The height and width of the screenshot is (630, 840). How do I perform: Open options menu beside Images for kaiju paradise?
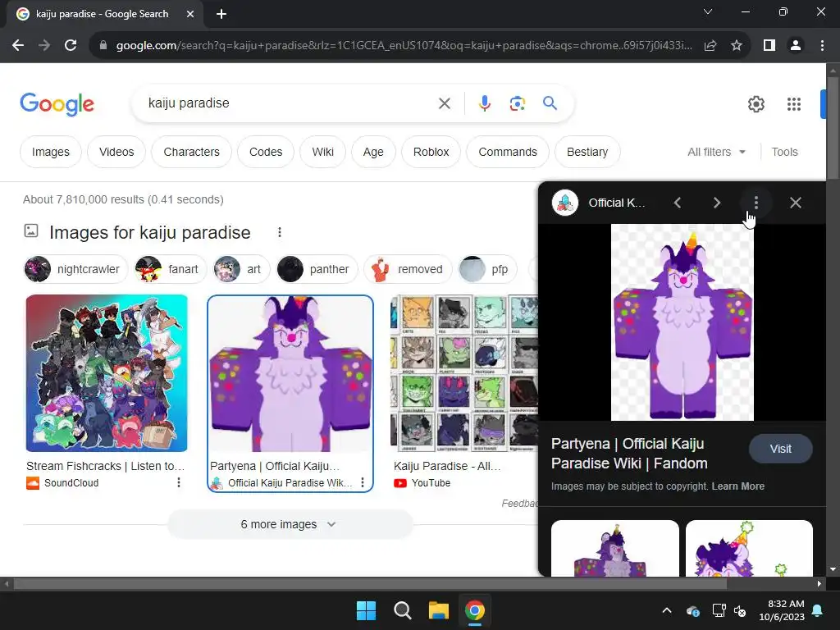click(x=279, y=232)
